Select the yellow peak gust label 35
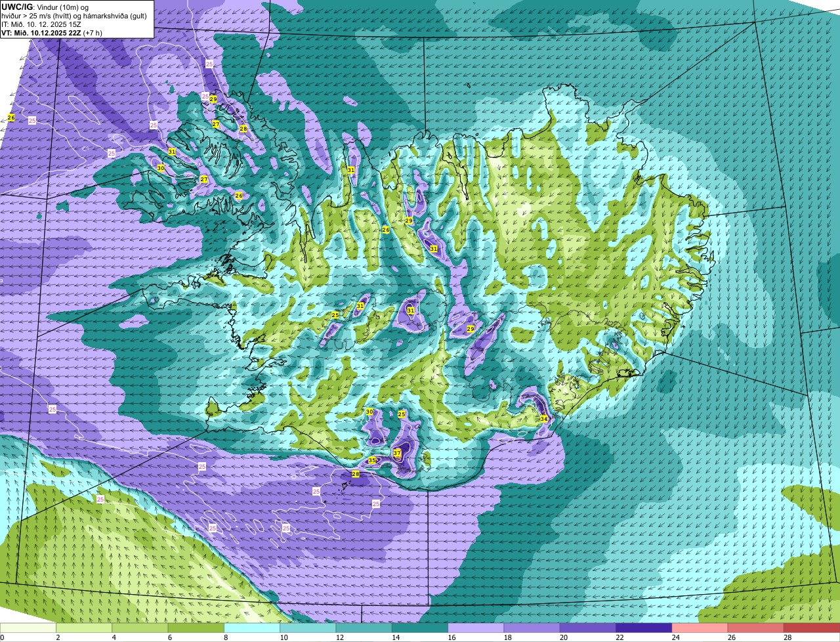 point(372,460)
